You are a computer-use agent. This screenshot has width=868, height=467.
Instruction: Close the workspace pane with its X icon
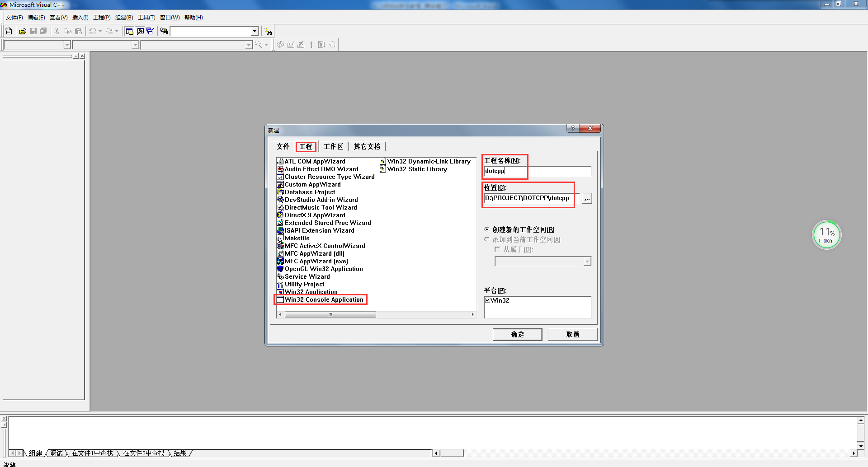pyautogui.click(x=82, y=56)
